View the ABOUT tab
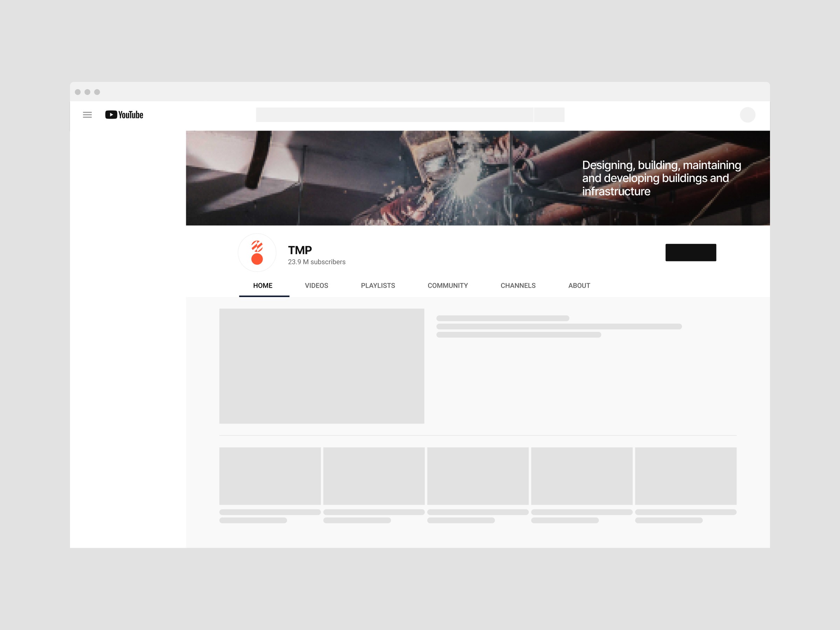 (x=579, y=286)
